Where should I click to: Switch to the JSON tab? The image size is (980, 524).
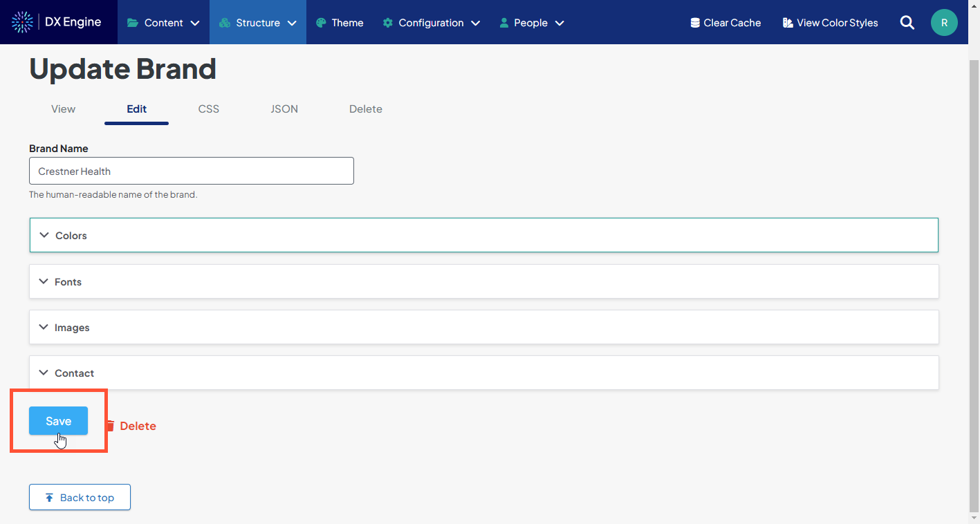[284, 109]
